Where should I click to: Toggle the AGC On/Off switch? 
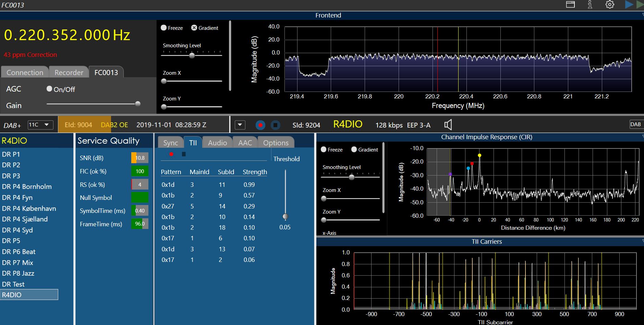click(x=49, y=89)
